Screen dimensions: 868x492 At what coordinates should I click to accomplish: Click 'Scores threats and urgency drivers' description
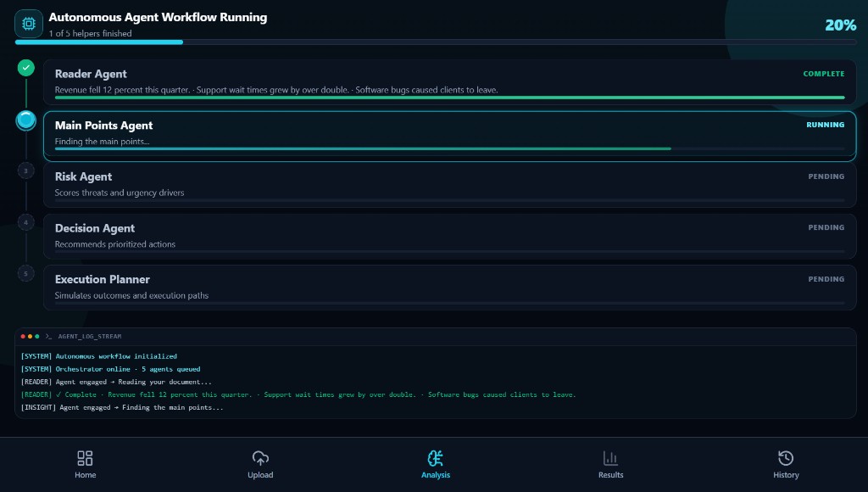120,193
